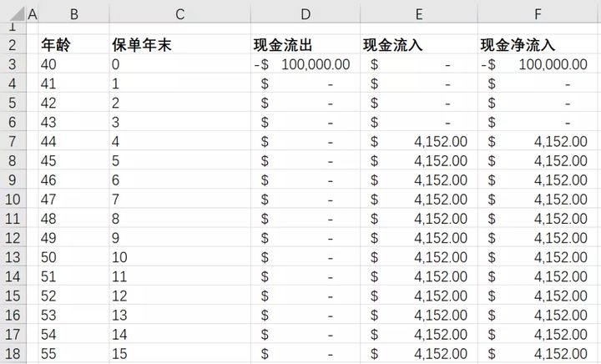601x364 pixels.
Task: Select cell with age 40
Action: click(x=49, y=64)
